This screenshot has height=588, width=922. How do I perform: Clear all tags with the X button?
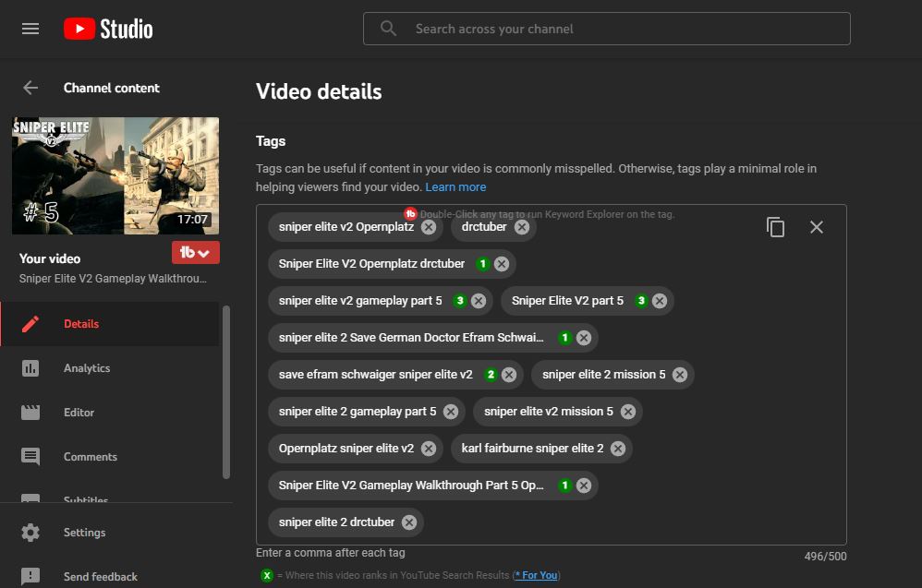816,226
